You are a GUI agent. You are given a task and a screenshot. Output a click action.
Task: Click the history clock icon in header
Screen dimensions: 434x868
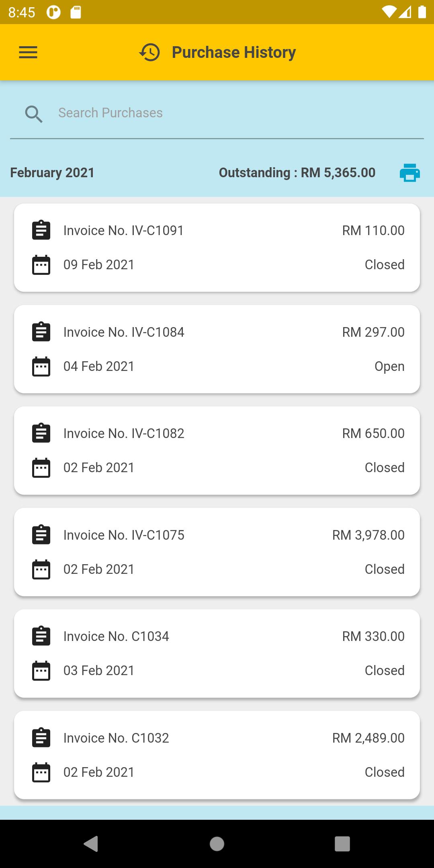[149, 52]
